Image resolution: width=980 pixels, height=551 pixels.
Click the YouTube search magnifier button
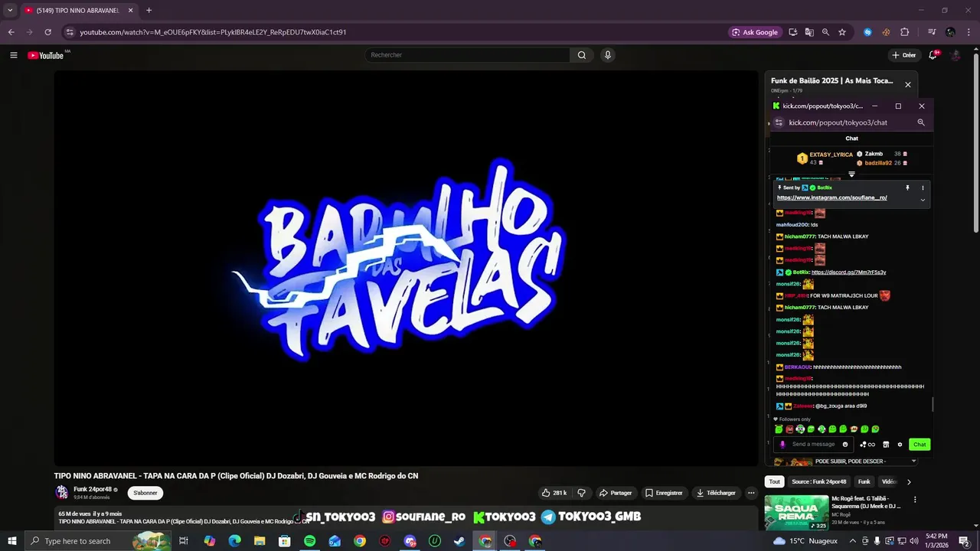[582, 55]
